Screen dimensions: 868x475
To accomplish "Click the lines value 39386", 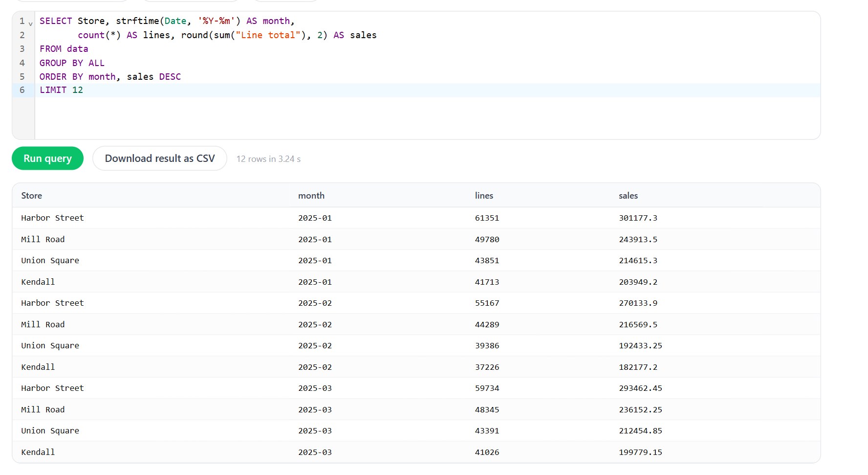I will (487, 346).
